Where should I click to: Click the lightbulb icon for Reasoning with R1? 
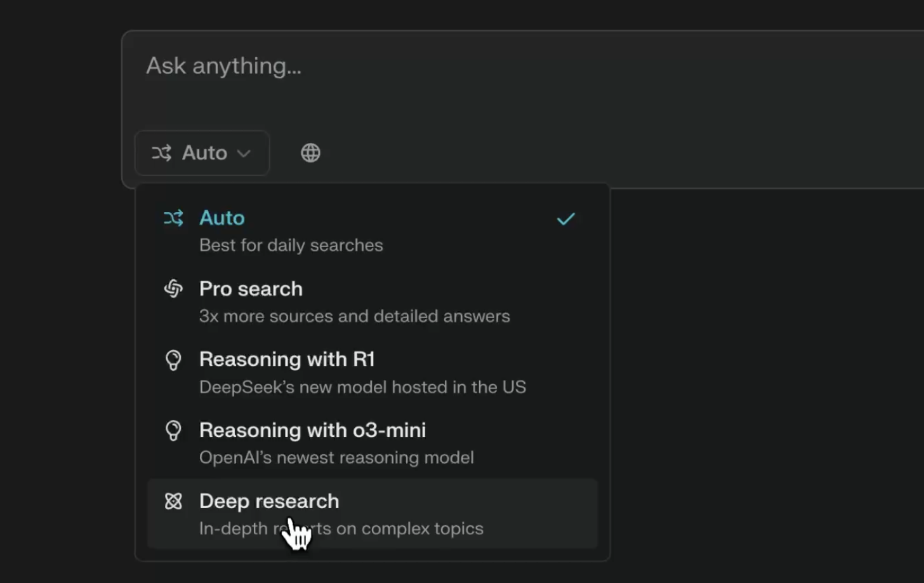pos(173,360)
